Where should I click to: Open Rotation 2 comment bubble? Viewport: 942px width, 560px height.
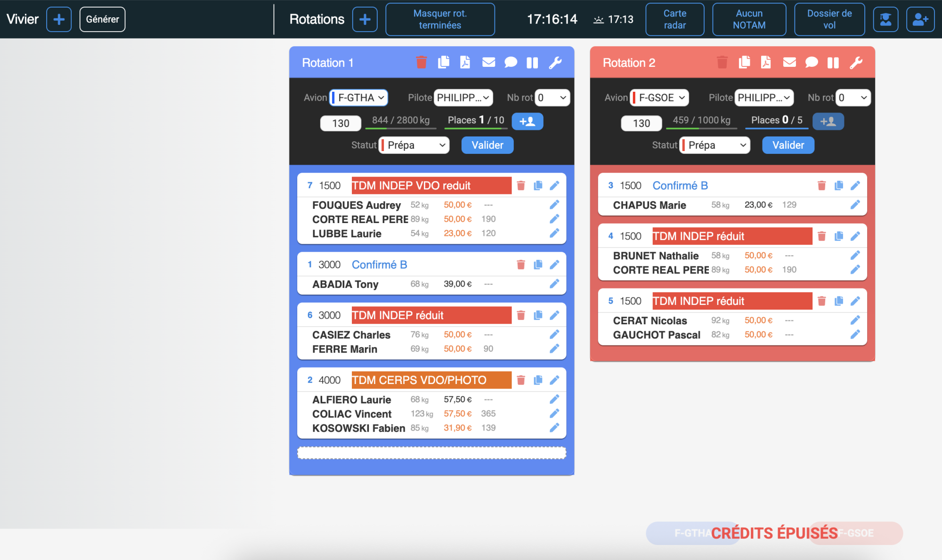point(811,63)
